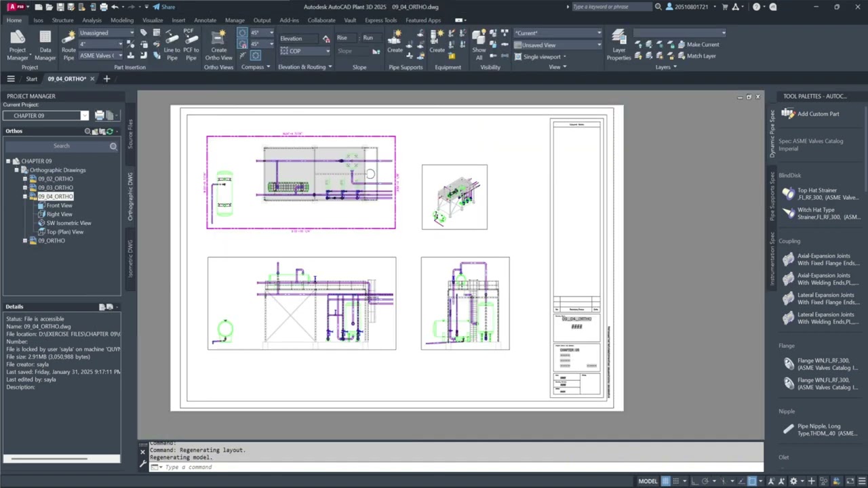Click the SW isometric viewport thumbnail
Viewport: 868px width, 488px height.
(454, 197)
